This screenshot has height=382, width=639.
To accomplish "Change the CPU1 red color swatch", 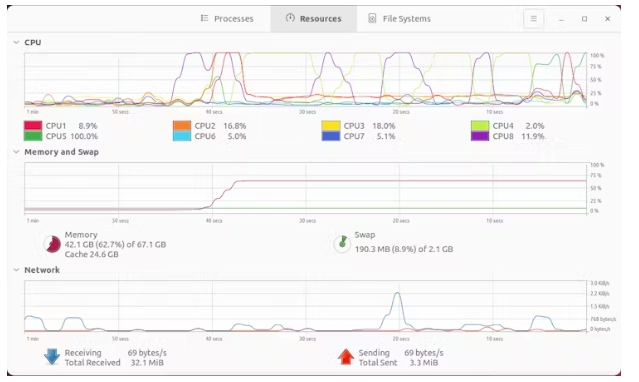I will click(x=33, y=126).
